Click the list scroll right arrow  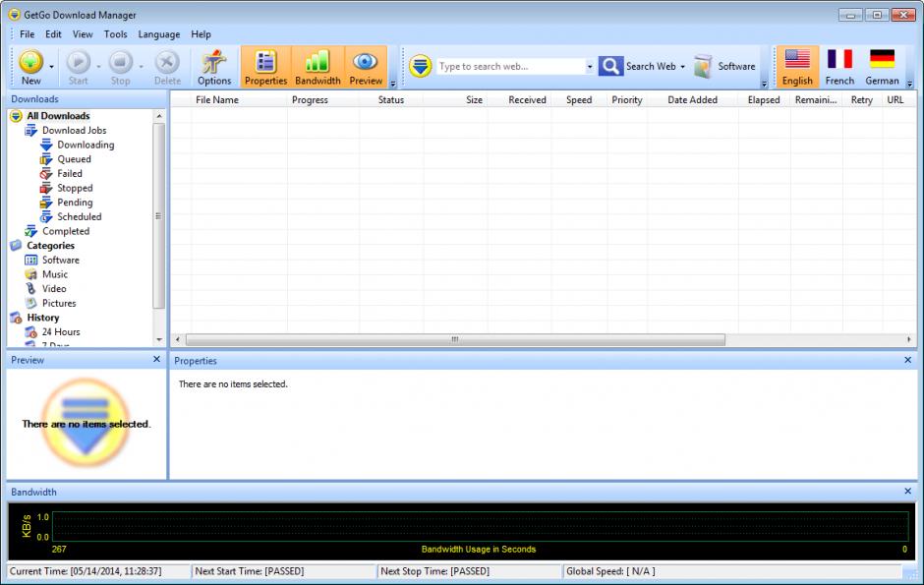click(x=908, y=339)
